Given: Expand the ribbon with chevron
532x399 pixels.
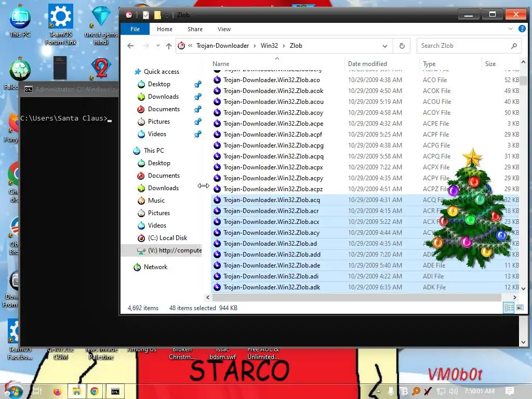Looking at the screenshot, I should pos(511,29).
